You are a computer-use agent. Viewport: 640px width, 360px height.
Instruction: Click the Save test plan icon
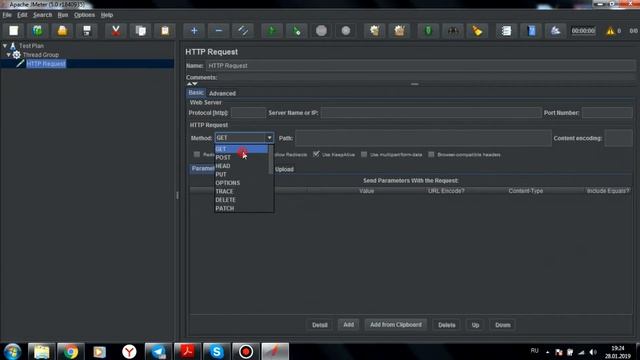87,31
